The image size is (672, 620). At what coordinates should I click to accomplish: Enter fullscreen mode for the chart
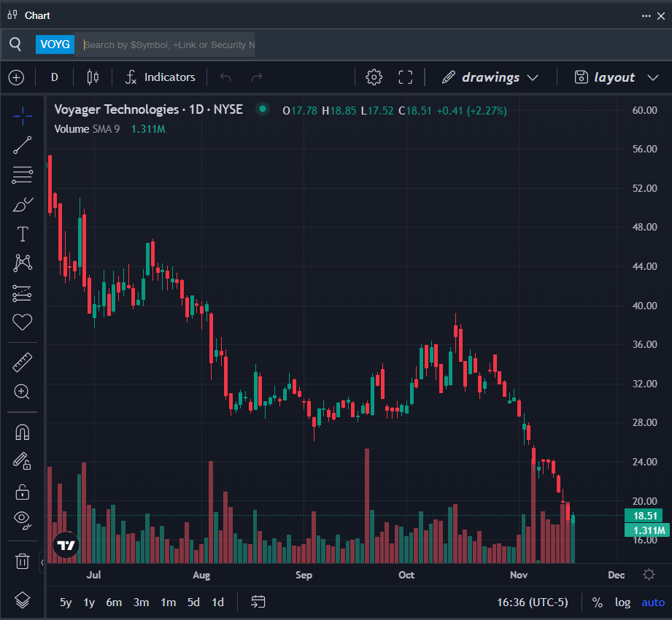pyautogui.click(x=406, y=77)
